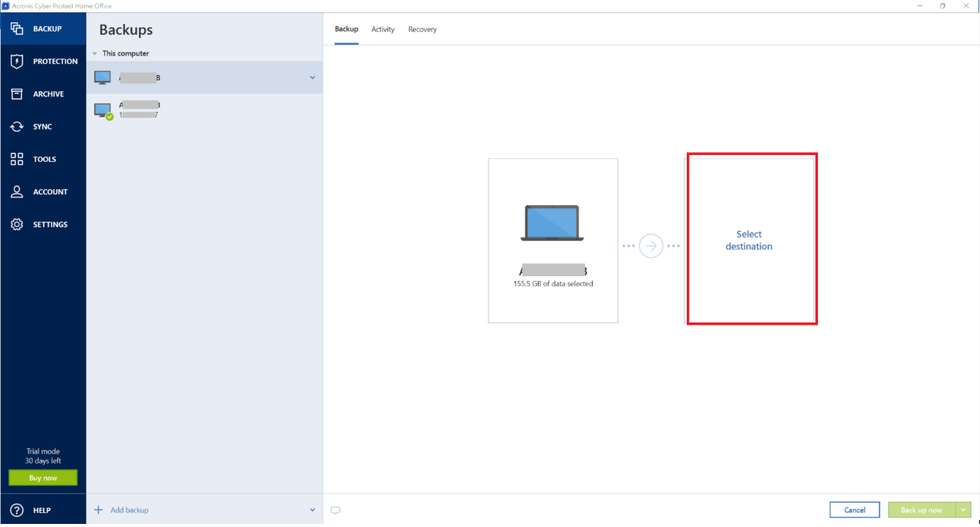Viewport: 980px width, 527px height.
Task: Switch to the Activity tab
Action: point(383,29)
